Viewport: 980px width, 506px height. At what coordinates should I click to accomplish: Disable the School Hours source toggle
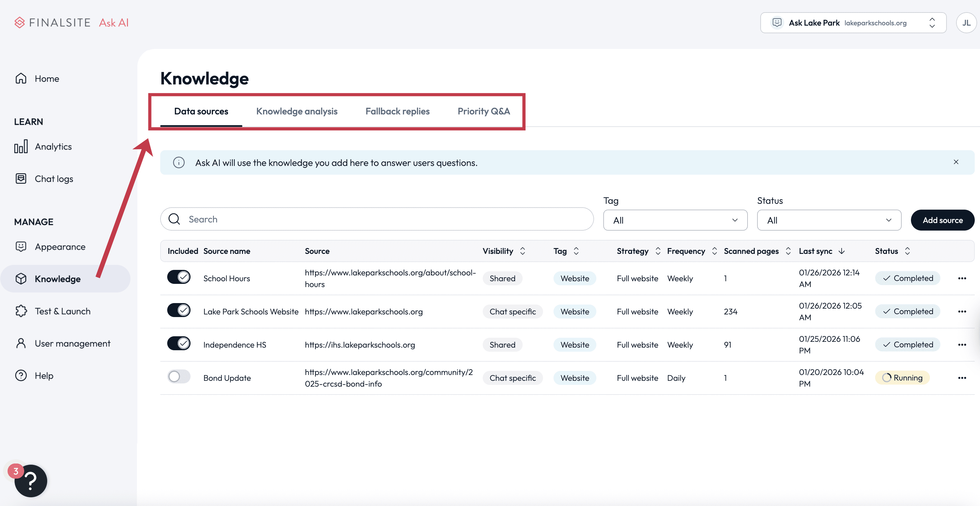tap(179, 277)
